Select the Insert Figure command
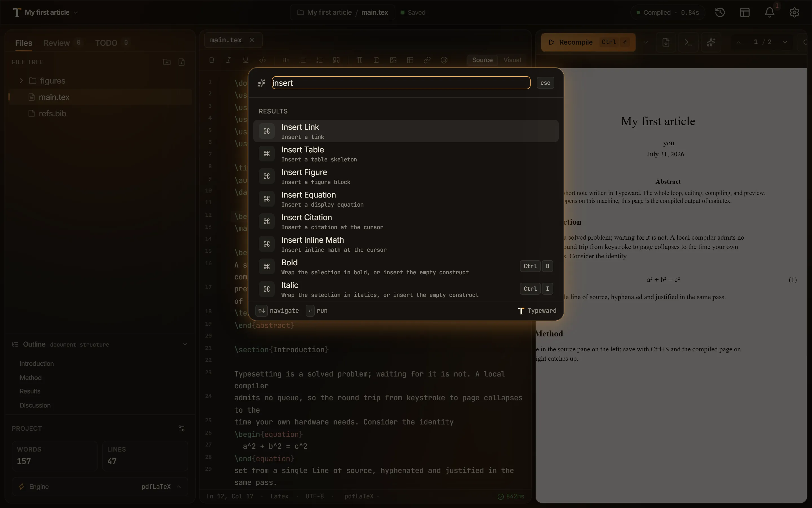The height and width of the screenshot is (508, 812). (x=406, y=176)
